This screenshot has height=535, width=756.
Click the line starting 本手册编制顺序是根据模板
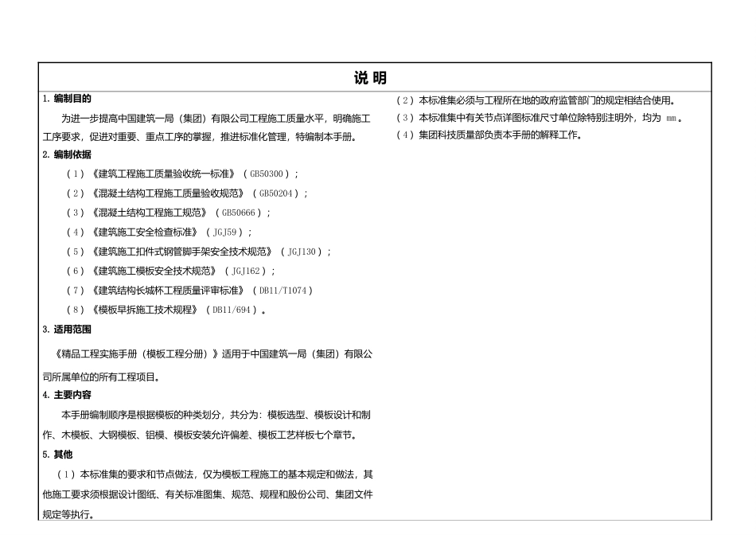(216, 415)
